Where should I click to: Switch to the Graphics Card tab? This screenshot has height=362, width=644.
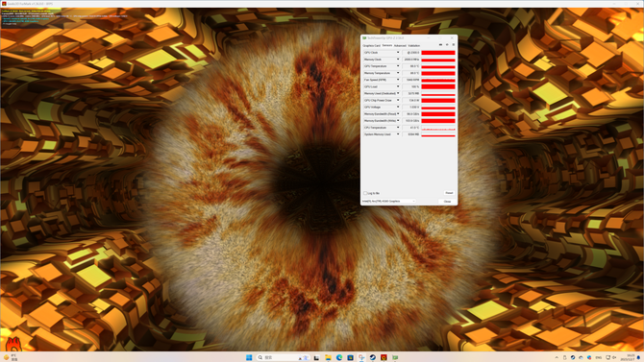(371, 45)
